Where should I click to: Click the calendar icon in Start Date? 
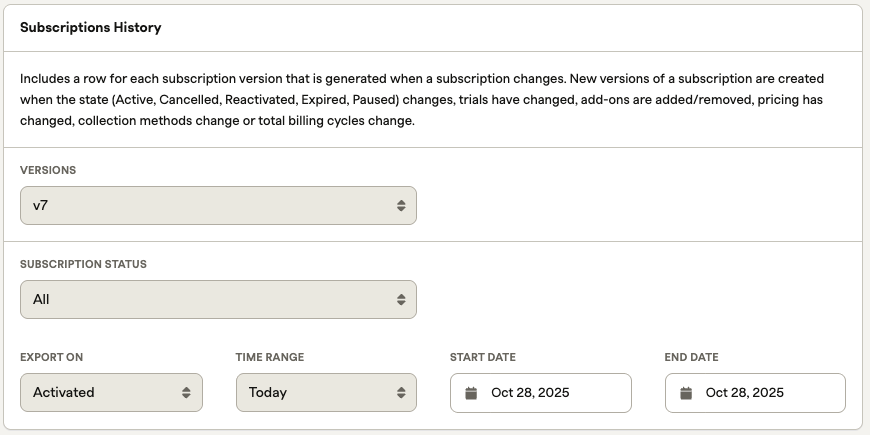point(472,393)
